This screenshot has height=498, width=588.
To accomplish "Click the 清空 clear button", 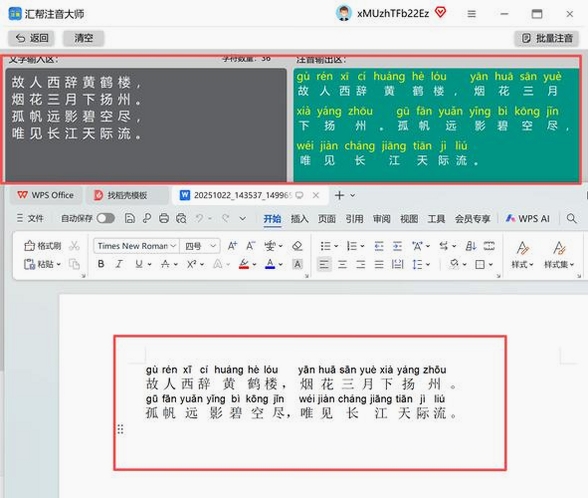I will pyautogui.click(x=83, y=38).
